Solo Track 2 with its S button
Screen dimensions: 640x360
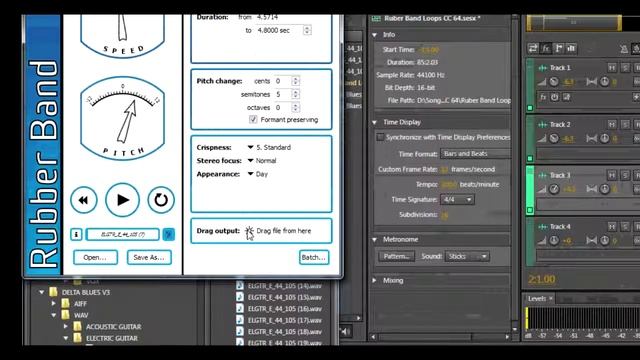click(625, 124)
